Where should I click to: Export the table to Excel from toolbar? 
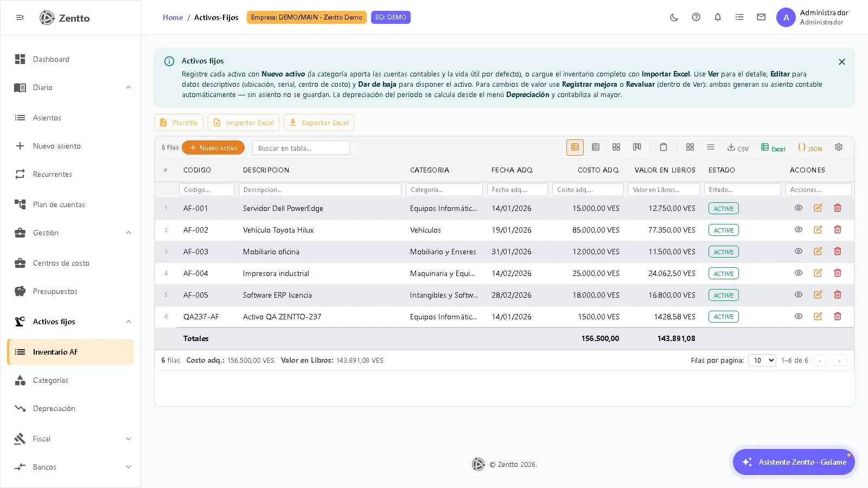[x=773, y=147]
